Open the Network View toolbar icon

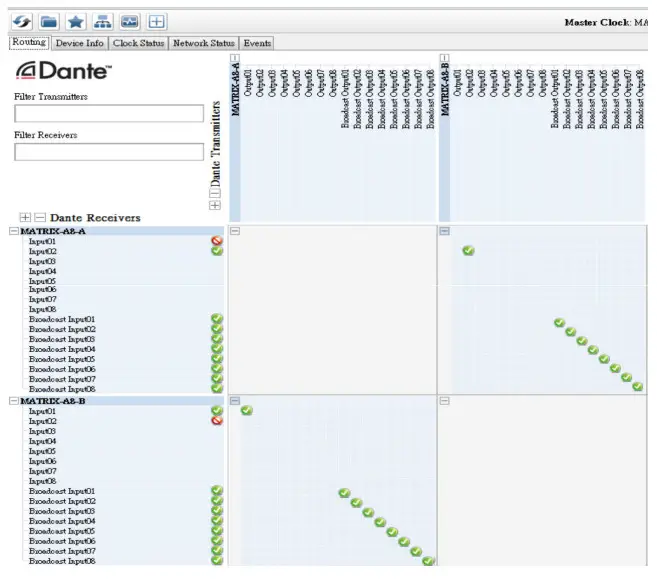[x=103, y=22]
